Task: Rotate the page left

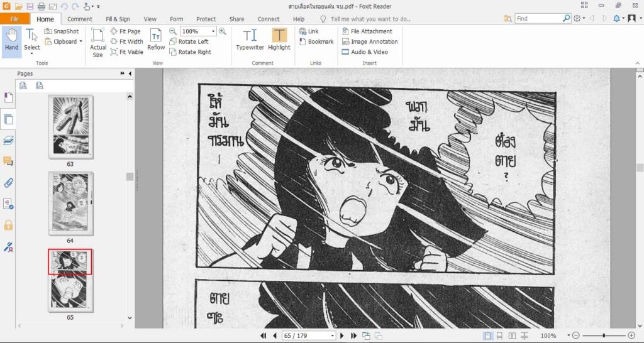Action: point(189,41)
